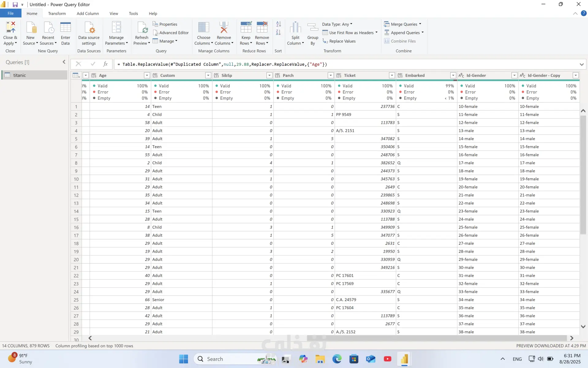Click the Close & Apply icon
The width and height of the screenshot is (588, 368).
10,28
